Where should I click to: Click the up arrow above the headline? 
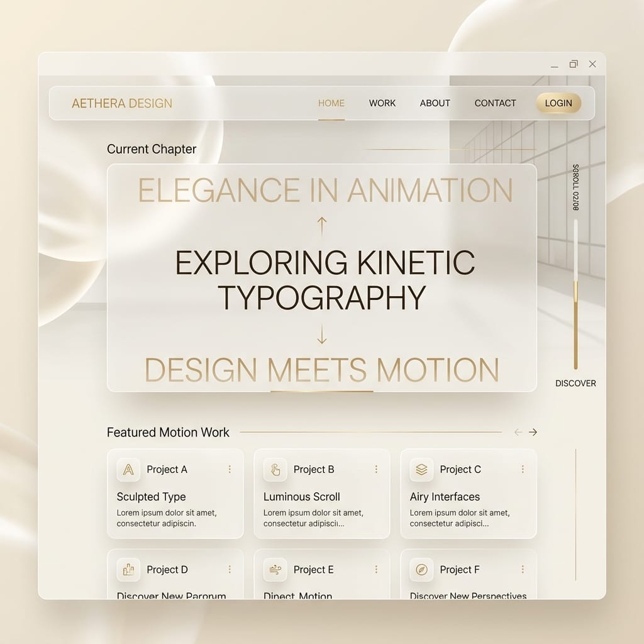tap(322, 226)
